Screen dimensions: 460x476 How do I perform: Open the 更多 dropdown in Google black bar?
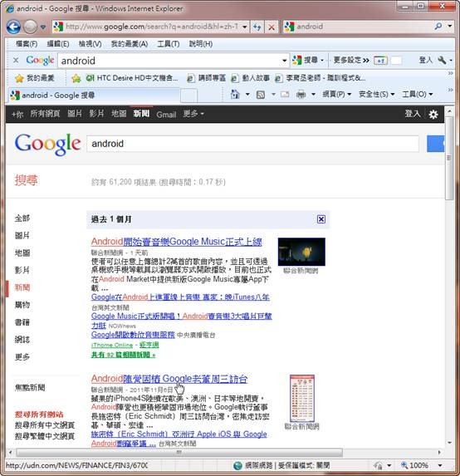pyautogui.click(x=193, y=114)
